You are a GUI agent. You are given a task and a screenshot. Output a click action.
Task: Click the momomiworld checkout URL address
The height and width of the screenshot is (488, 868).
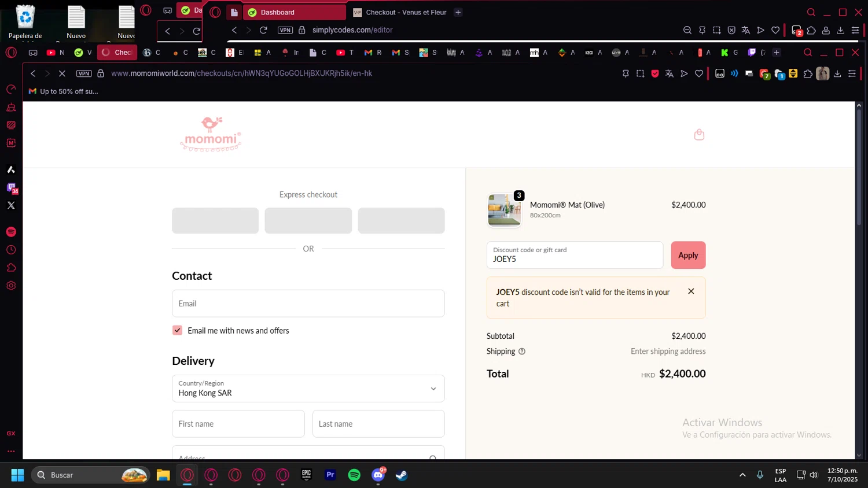tap(241, 73)
